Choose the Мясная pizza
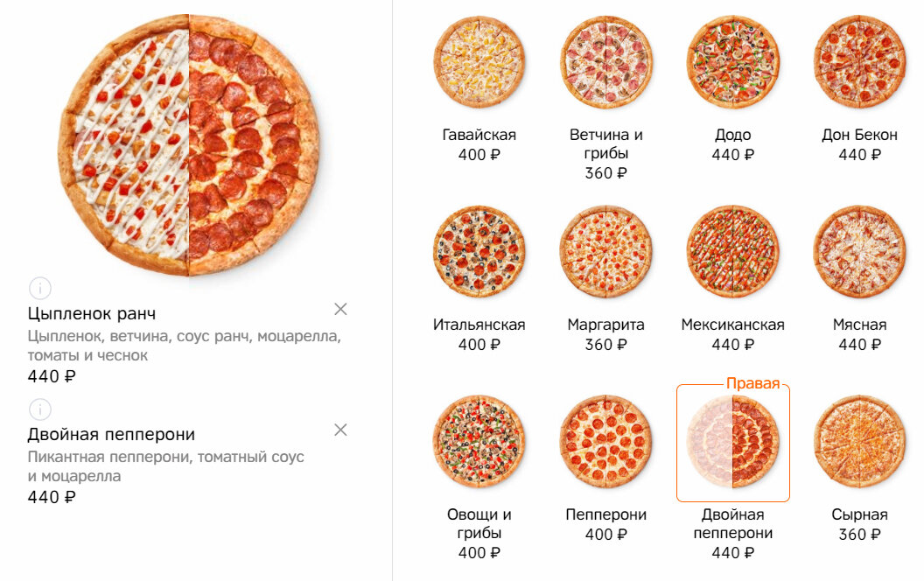 [x=860, y=252]
